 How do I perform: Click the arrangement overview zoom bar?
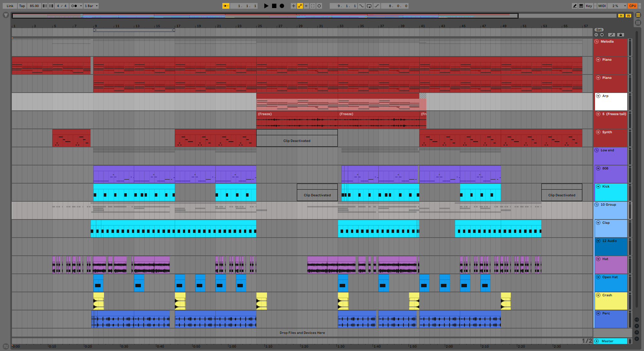[x=265, y=15]
